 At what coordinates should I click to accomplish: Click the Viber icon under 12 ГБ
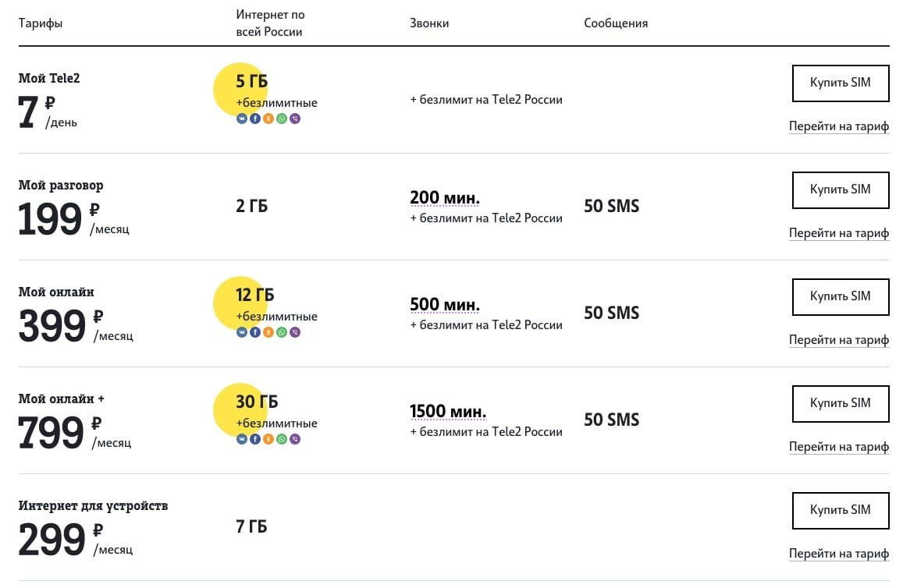[295, 332]
